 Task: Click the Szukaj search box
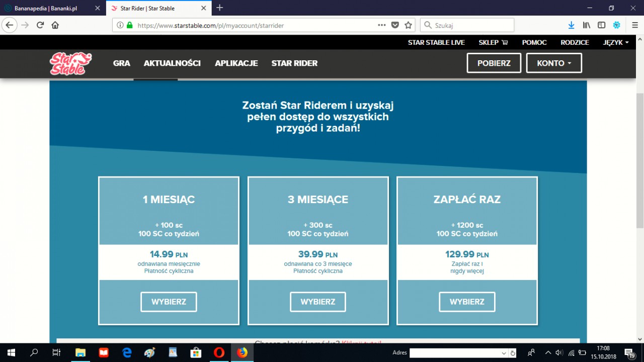tap(467, 25)
